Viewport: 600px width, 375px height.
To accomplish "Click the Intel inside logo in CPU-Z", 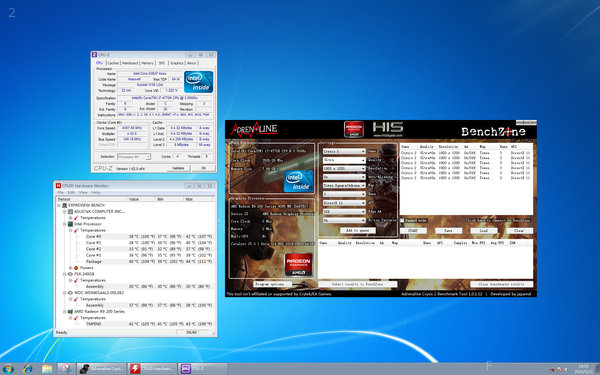I will pos(198,82).
